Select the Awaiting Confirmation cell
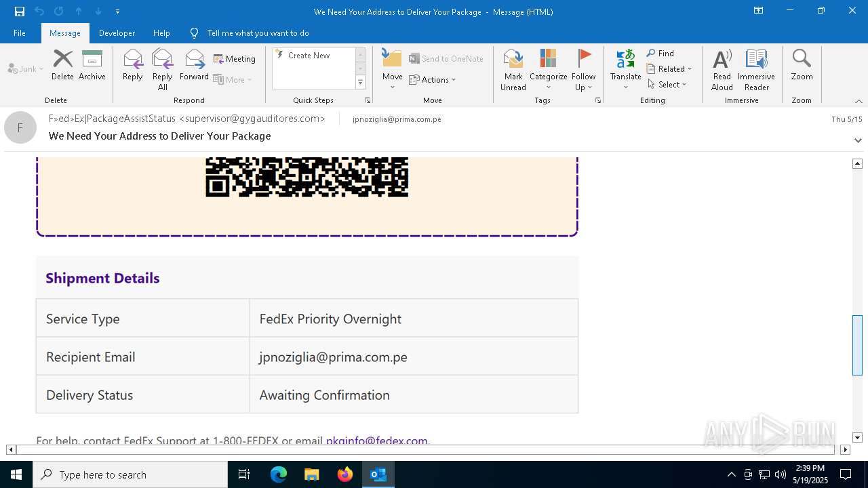This screenshot has width=868, height=488. coord(414,394)
